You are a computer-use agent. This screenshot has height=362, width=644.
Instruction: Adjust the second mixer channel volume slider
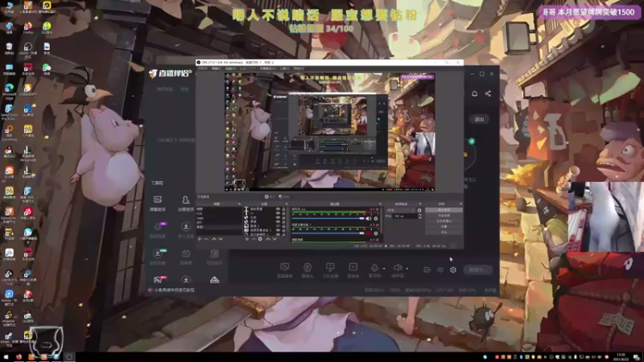pyautogui.click(x=328, y=233)
